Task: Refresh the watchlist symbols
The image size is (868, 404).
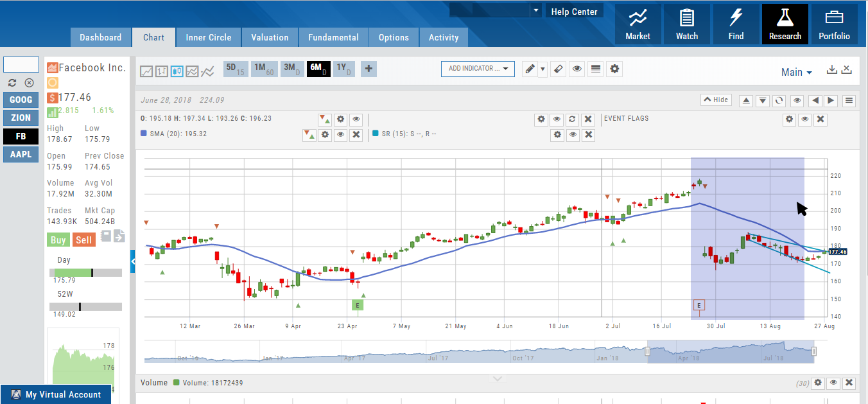Action: pos(12,83)
